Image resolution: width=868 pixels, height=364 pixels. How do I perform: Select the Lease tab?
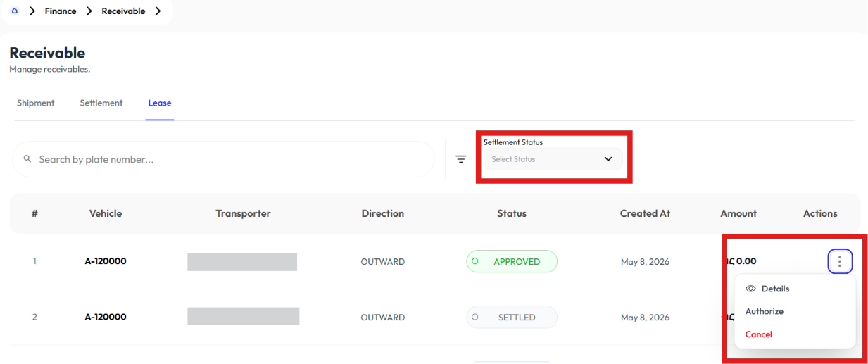160,103
